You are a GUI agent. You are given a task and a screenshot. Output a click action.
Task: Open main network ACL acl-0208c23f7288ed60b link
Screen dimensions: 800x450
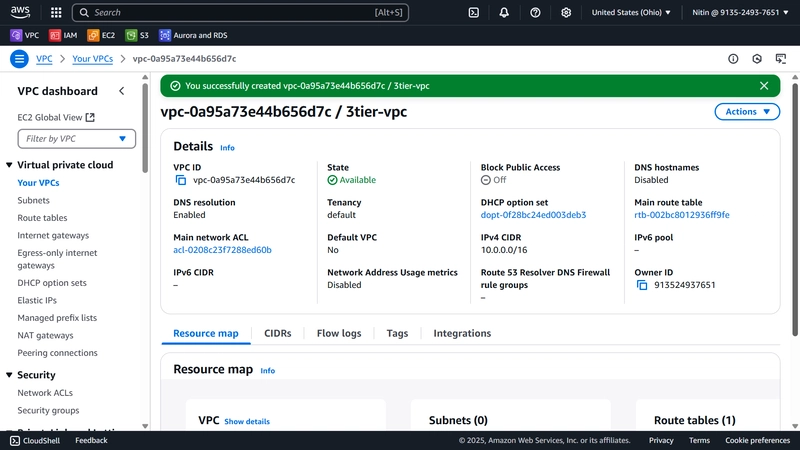pos(222,250)
